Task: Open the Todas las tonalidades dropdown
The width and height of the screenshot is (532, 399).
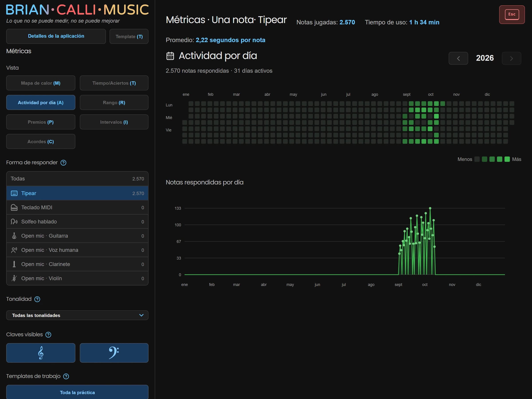Action: pos(77,315)
